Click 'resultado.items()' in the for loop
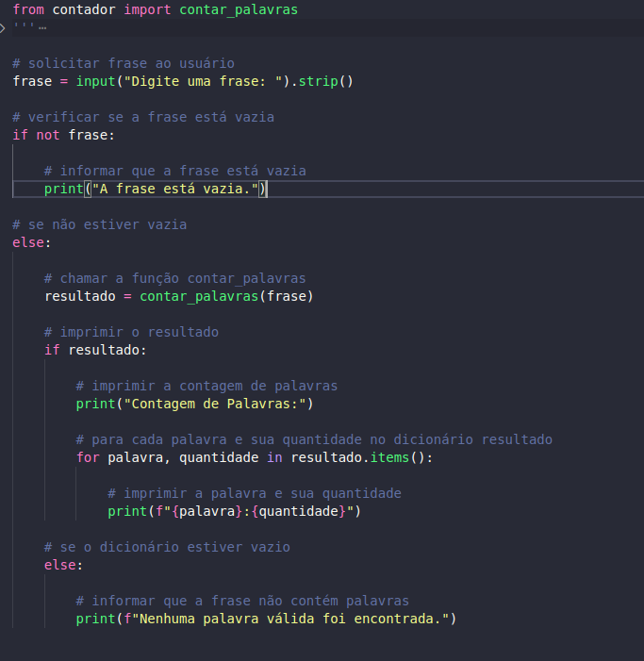 pyautogui.click(x=357, y=458)
